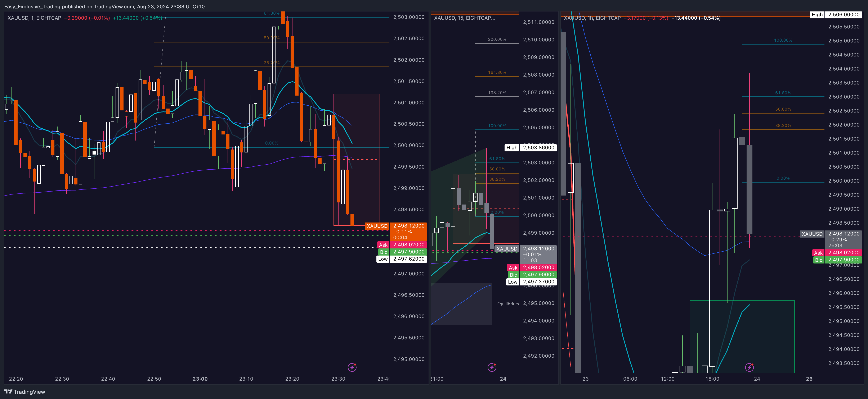Click the +13.44000 (+0.54%) change in 1h header
Viewport: 868px width, 399px height.
click(x=696, y=18)
